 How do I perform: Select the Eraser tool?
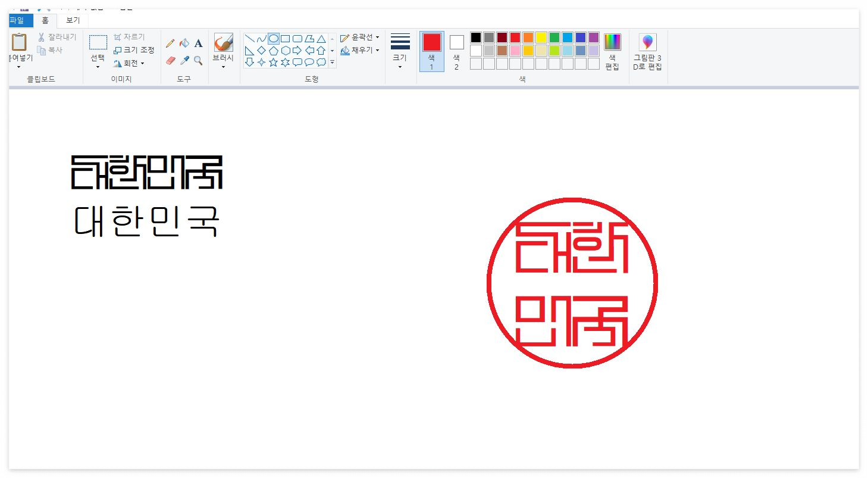coord(170,60)
